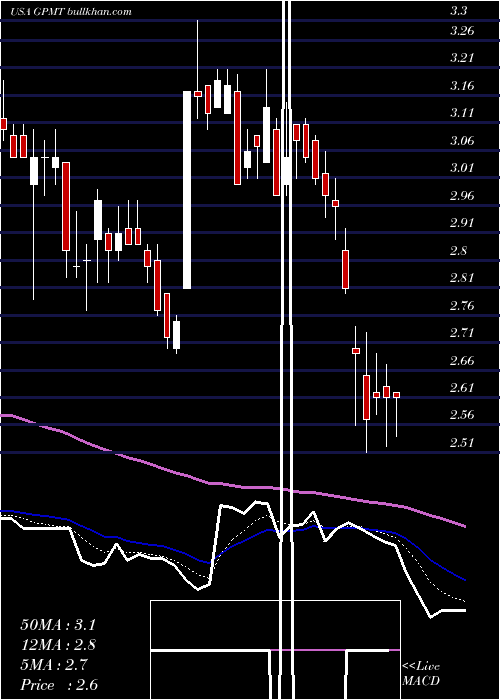500x700 pixels.
Task: Click the '<<Live MACD' label
Action: tap(421, 674)
